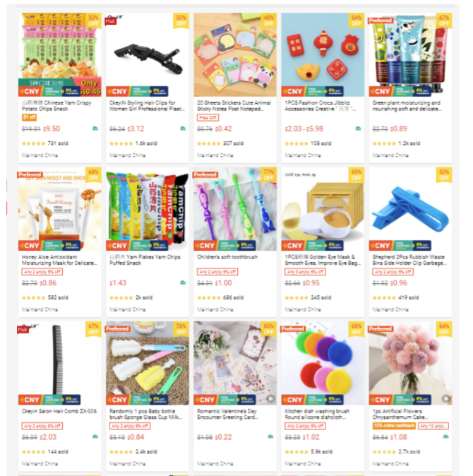This screenshot has height=476, width=473.
Task: Open the Golden Eye Mask product image
Action: click(x=323, y=208)
